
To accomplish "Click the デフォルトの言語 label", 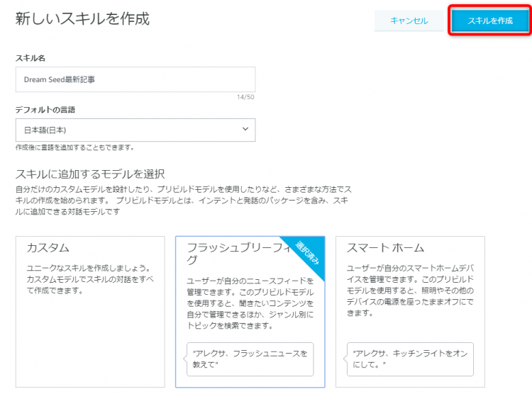I will (x=45, y=110).
